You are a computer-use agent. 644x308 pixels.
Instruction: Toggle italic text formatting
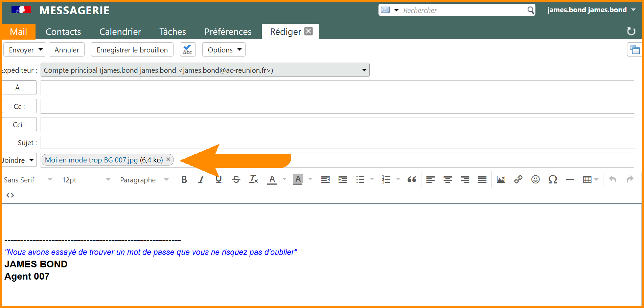tap(201, 179)
